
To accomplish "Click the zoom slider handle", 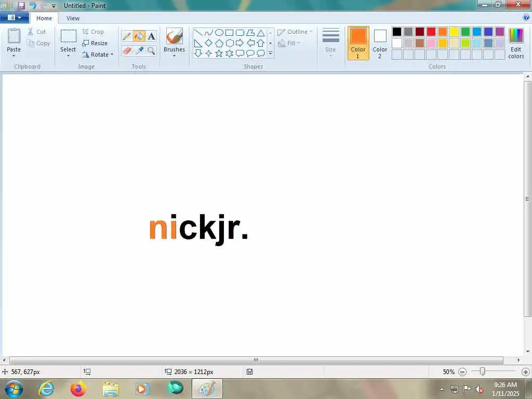I will [482, 372].
